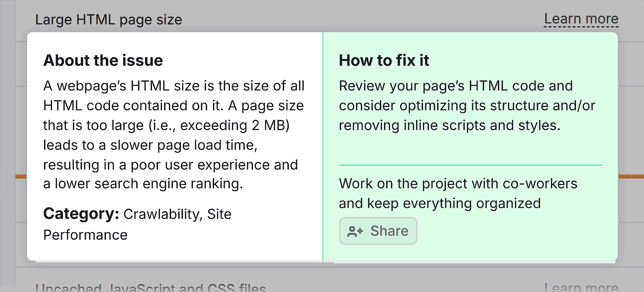This screenshot has height=292, width=644.
Task: Select the Large HTML page size issue title
Action: pos(109,20)
